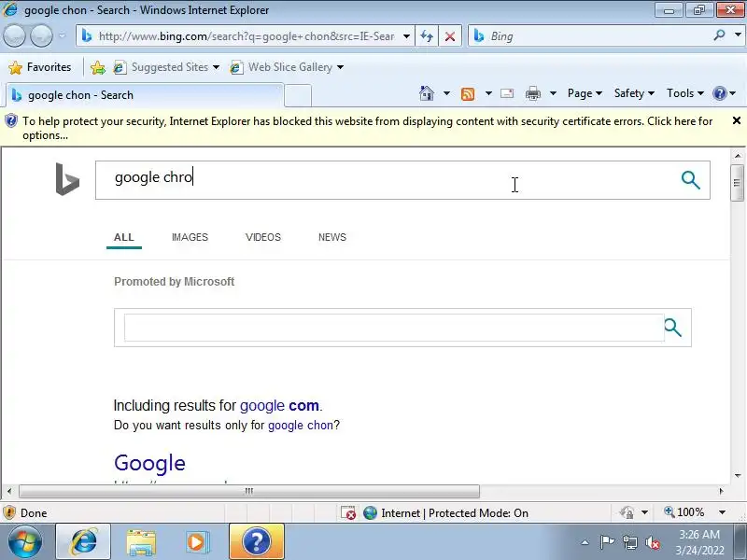Click the horizontal scrollbar thumb

pos(249,491)
